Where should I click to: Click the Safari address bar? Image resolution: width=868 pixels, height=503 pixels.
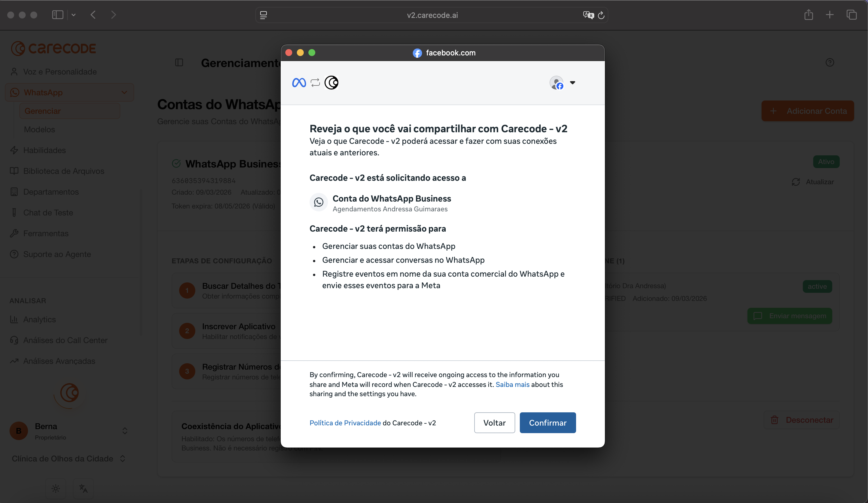pos(432,15)
